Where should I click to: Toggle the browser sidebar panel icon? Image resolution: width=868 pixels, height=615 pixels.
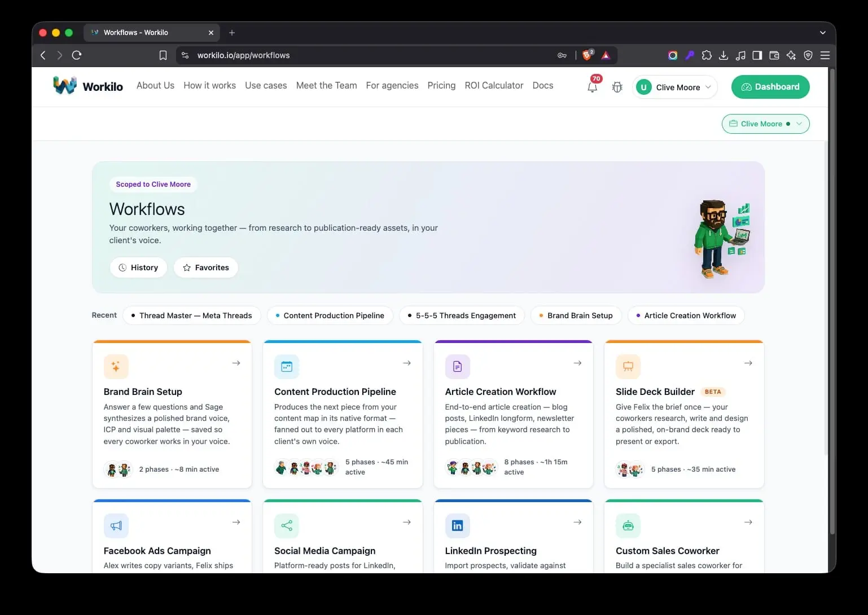point(757,55)
